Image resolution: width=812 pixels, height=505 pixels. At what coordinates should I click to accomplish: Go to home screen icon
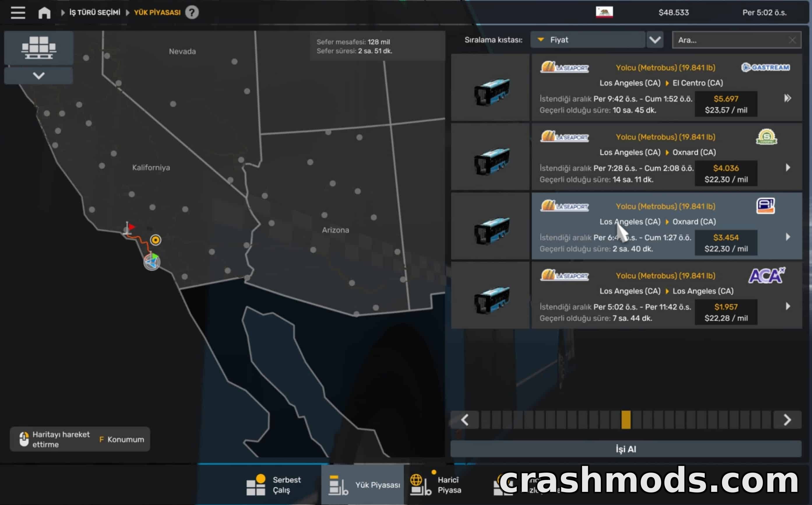click(44, 13)
